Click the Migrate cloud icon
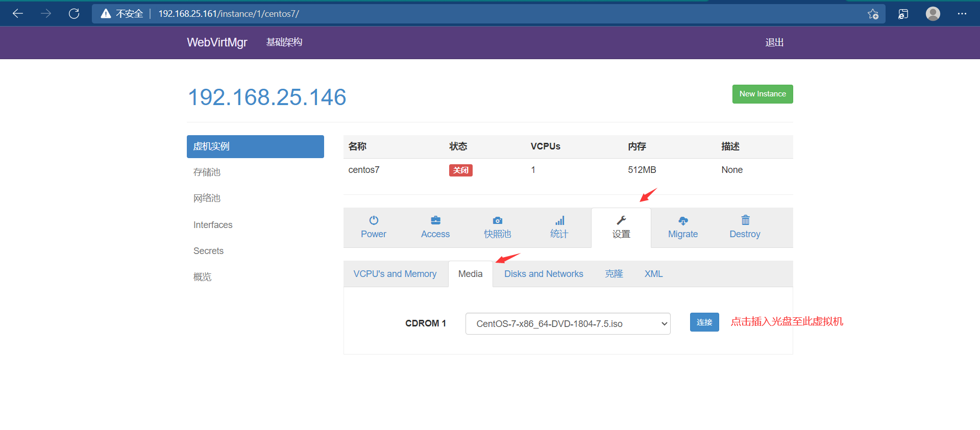The width and height of the screenshot is (980, 430). click(683, 220)
